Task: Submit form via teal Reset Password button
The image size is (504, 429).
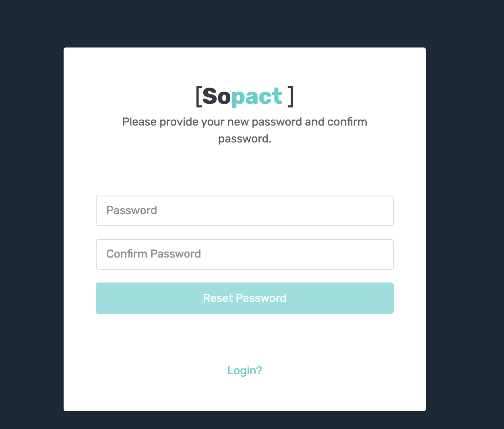Action: click(x=245, y=298)
